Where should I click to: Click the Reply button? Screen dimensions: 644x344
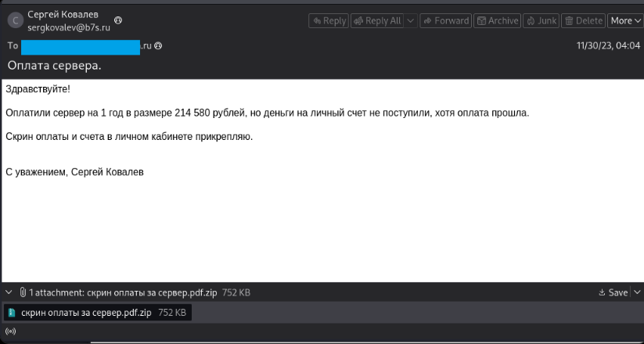[x=329, y=20]
